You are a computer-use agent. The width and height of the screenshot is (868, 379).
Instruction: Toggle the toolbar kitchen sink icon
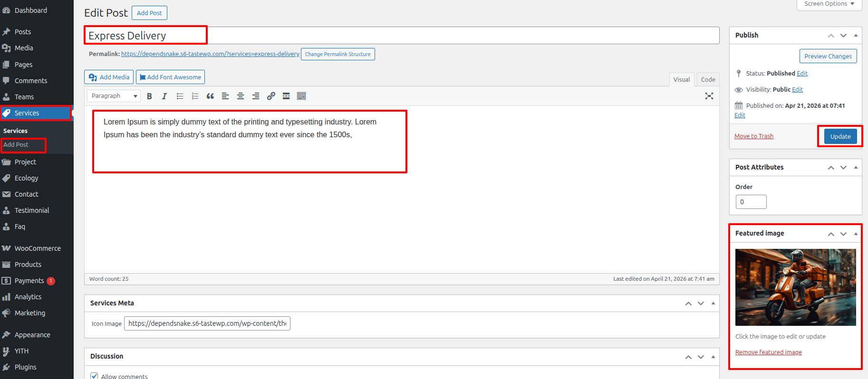301,96
